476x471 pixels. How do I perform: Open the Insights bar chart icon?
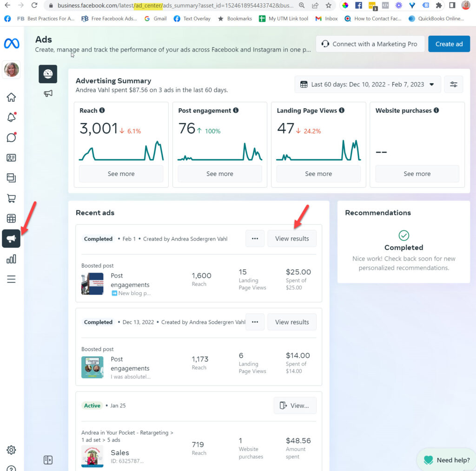coord(11,259)
